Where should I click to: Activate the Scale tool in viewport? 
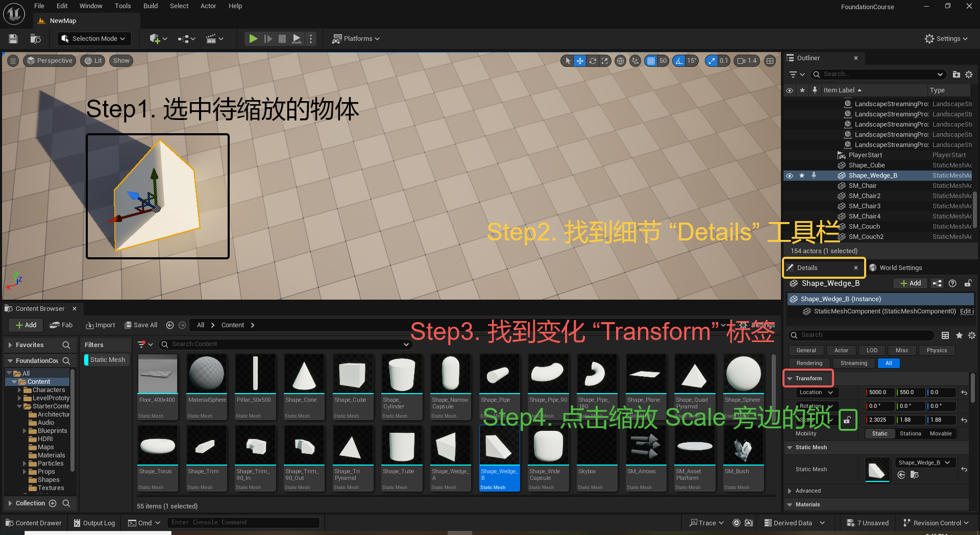[x=605, y=61]
